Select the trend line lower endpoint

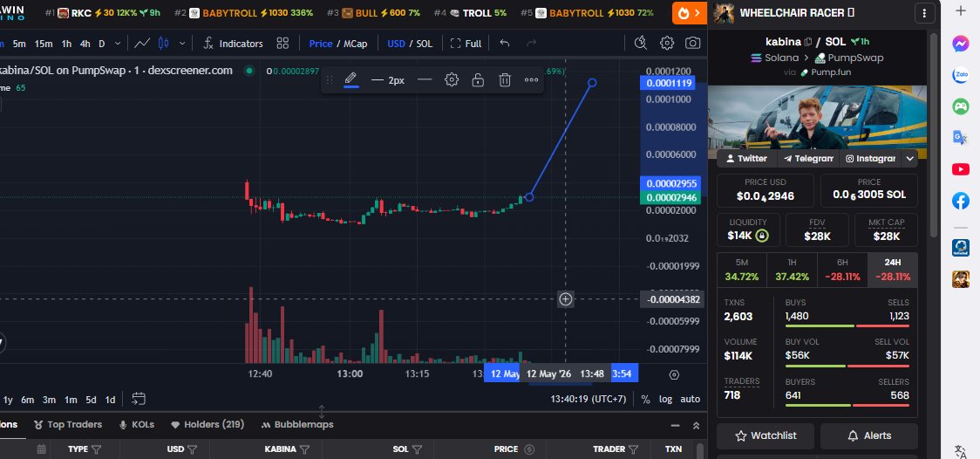[x=529, y=197]
